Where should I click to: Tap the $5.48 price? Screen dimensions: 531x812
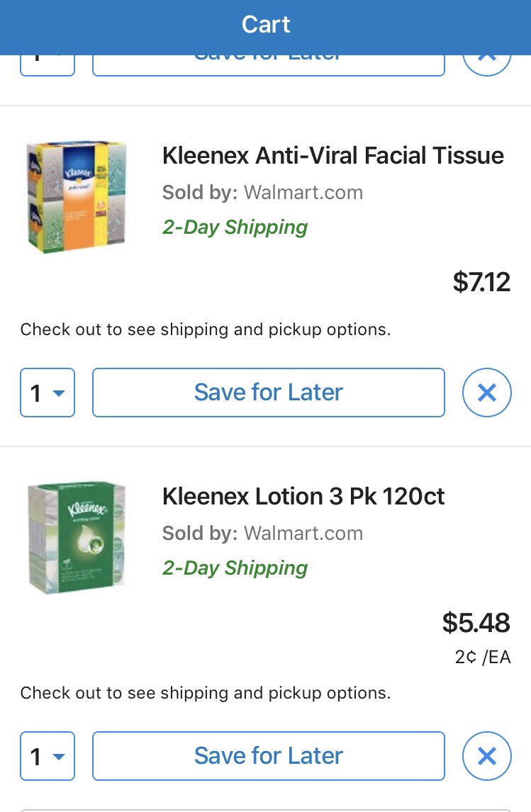[x=476, y=623]
